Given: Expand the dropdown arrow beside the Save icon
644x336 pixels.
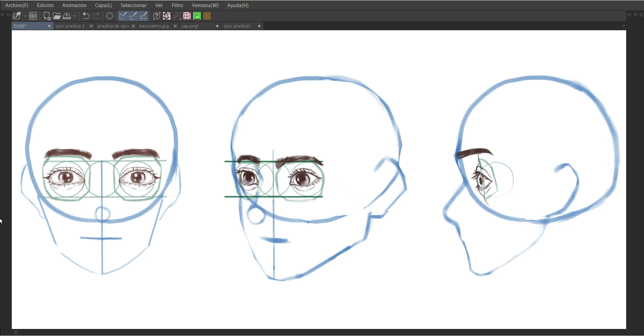Looking at the screenshot, I should point(75,16).
